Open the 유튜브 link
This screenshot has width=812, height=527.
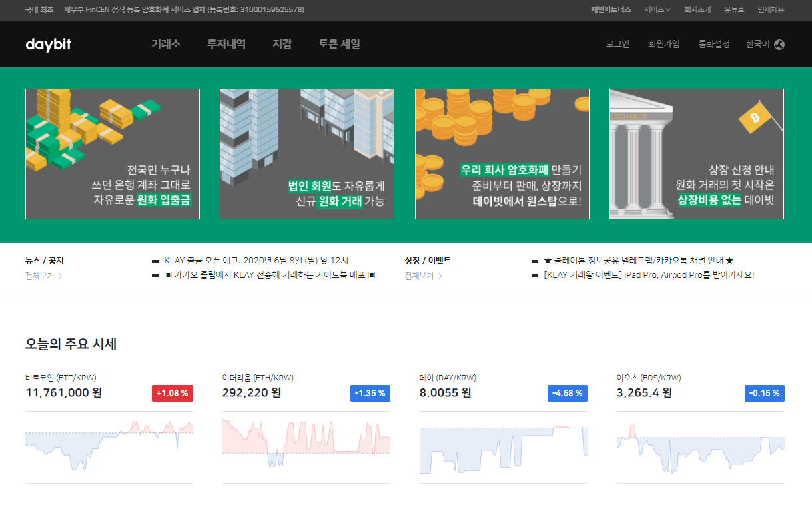point(734,10)
